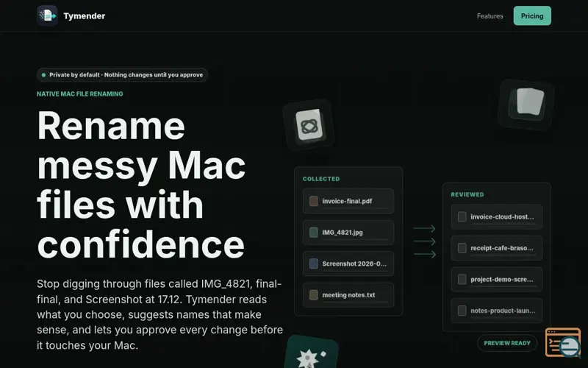Go to the Features page
This screenshot has width=588, height=368.
pyautogui.click(x=490, y=15)
